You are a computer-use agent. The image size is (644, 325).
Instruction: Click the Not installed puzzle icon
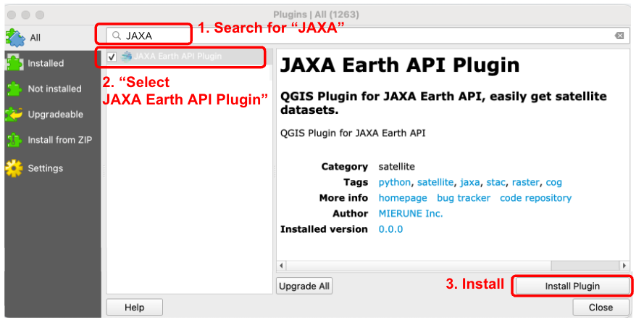14,89
